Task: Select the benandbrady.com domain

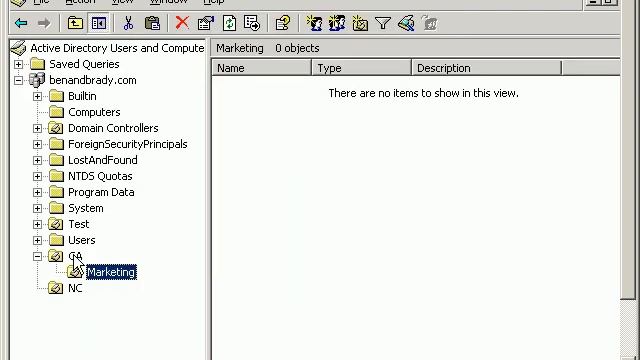Action: (93, 80)
